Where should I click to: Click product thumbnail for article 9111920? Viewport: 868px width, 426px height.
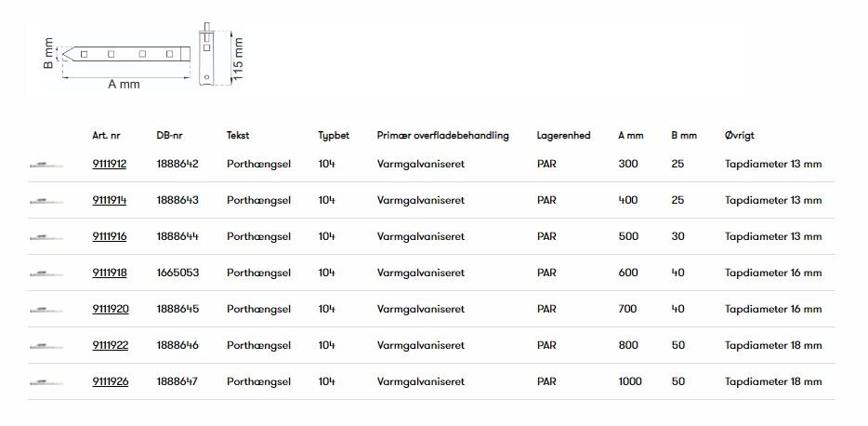click(46, 310)
